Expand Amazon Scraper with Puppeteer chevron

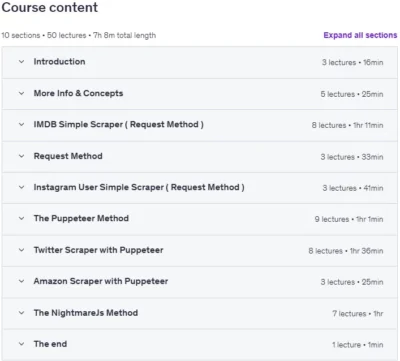click(x=21, y=281)
